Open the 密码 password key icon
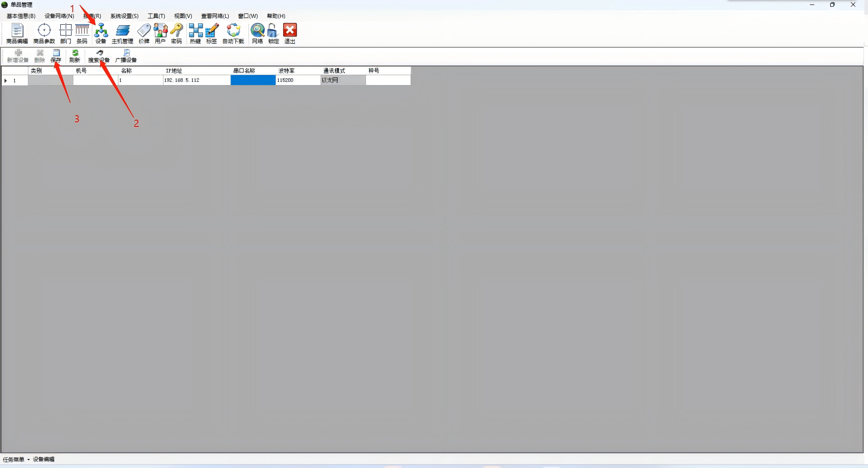Screen dimensions: 868x468 point(176,34)
